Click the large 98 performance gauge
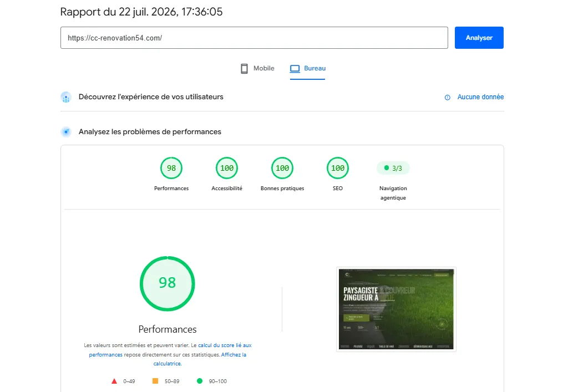 168,283
